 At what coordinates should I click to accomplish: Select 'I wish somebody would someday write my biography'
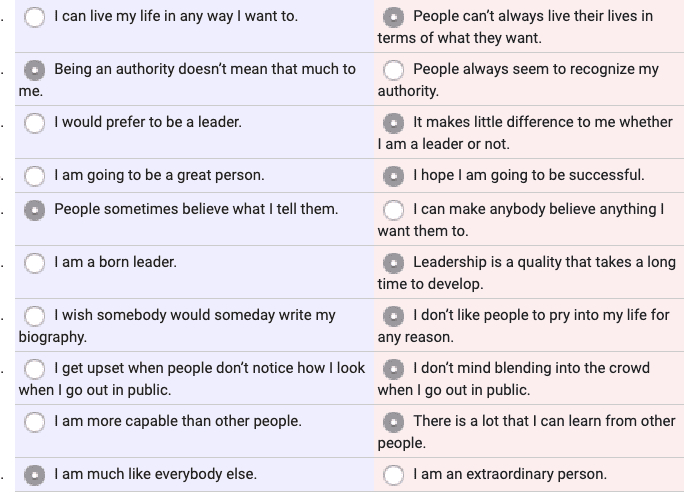tap(35, 316)
